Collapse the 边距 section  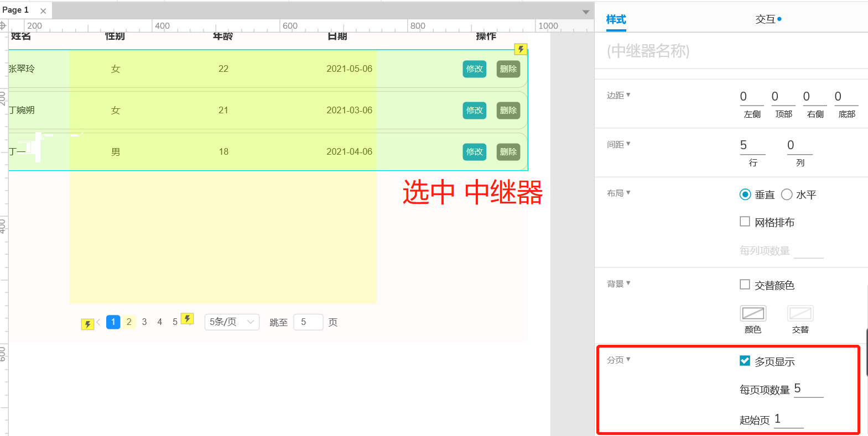tap(618, 95)
